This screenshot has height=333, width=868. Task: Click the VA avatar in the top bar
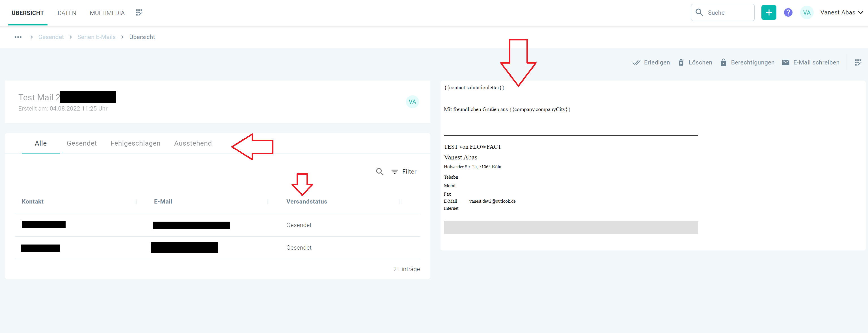(x=806, y=12)
